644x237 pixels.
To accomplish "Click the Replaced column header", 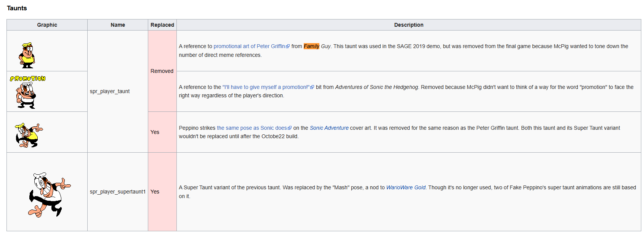I will tap(162, 25).
